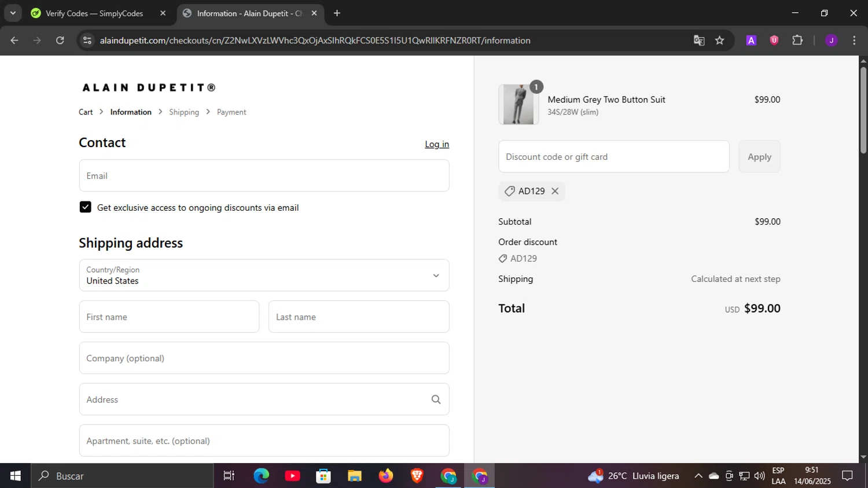
Task: Open the clock showing 9:51
Action: (812, 476)
